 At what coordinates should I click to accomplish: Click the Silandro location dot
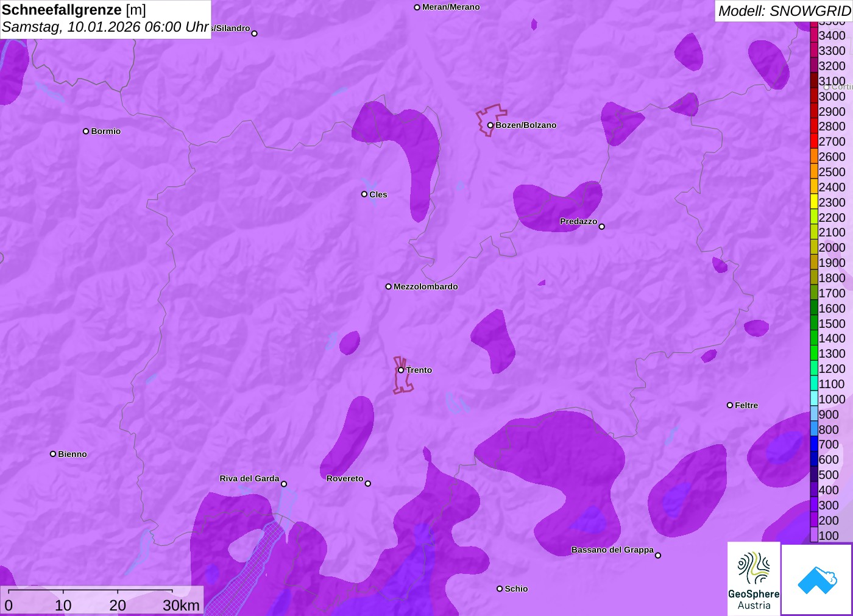pos(255,34)
